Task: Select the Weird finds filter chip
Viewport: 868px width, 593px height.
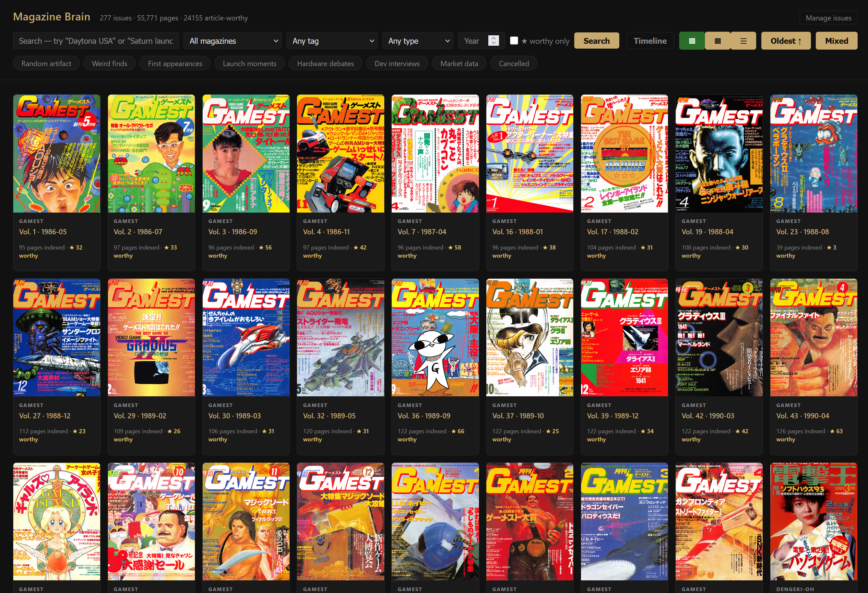Action: point(110,64)
